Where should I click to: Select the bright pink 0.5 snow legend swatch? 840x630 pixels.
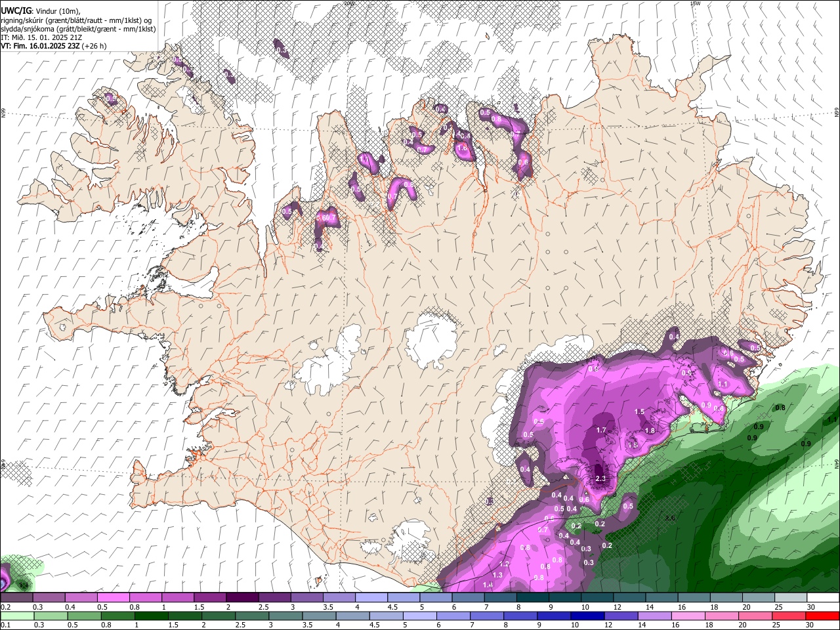(113, 597)
